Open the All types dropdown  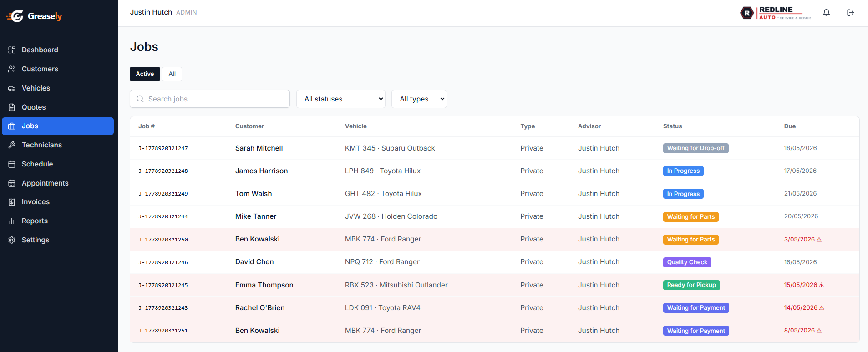click(419, 99)
